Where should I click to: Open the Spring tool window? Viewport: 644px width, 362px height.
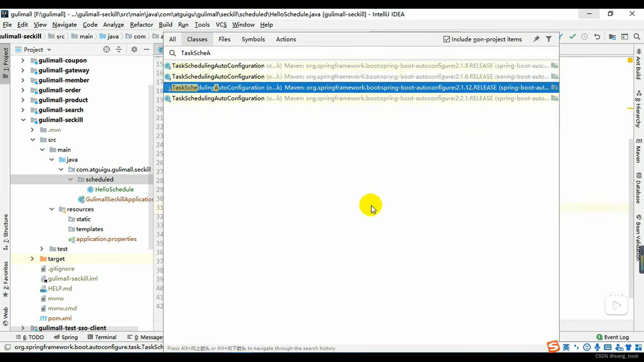66,337
